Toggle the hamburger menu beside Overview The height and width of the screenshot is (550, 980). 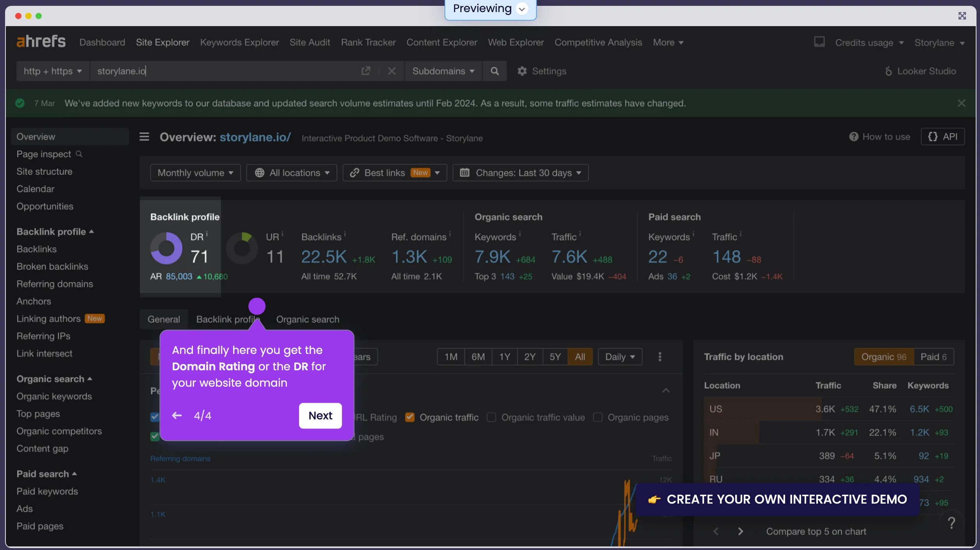point(144,137)
